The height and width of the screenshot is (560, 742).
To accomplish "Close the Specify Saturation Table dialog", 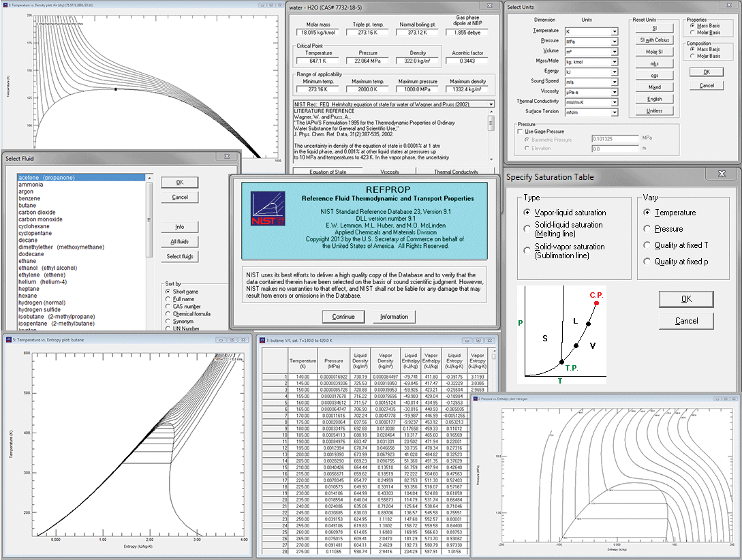I will click(722, 174).
